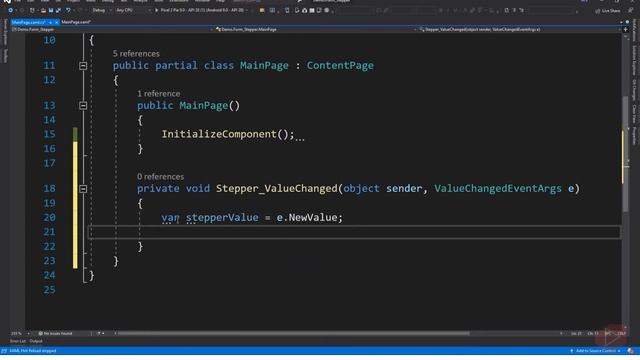The width and height of the screenshot is (640, 360).
Task: Close the MainPage.xaml.cs tab
Action: click(57, 22)
